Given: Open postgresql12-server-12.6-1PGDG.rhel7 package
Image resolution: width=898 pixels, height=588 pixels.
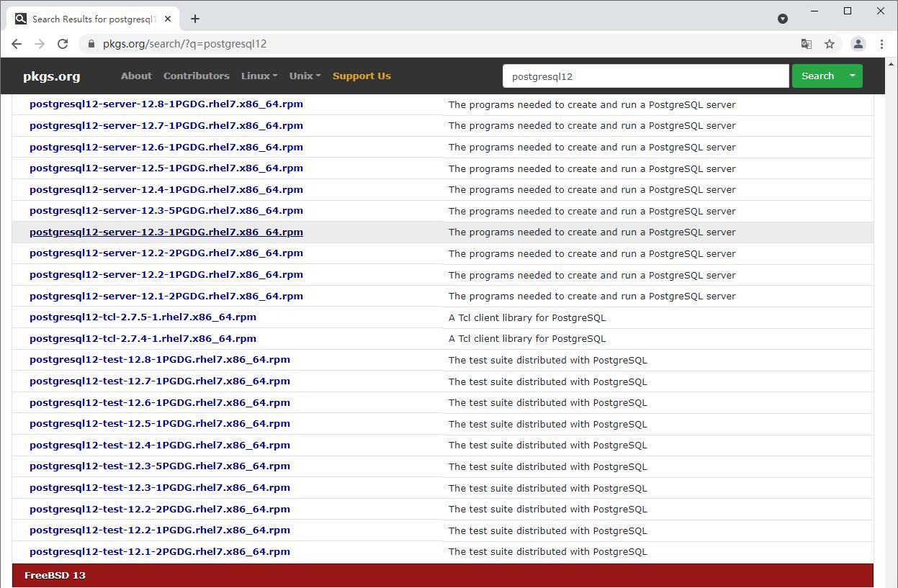Looking at the screenshot, I should [x=166, y=147].
